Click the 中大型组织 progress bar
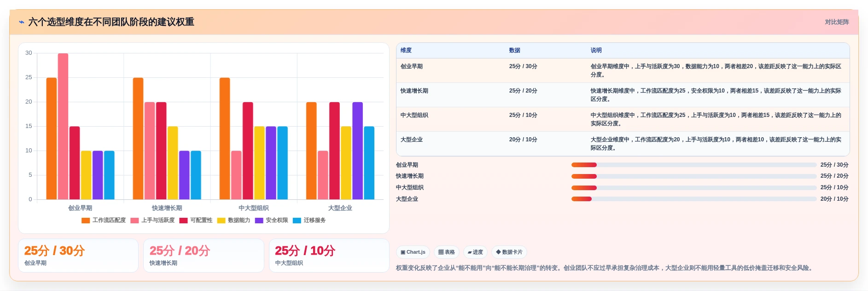Screen dimensions: 868x291 point(694,188)
